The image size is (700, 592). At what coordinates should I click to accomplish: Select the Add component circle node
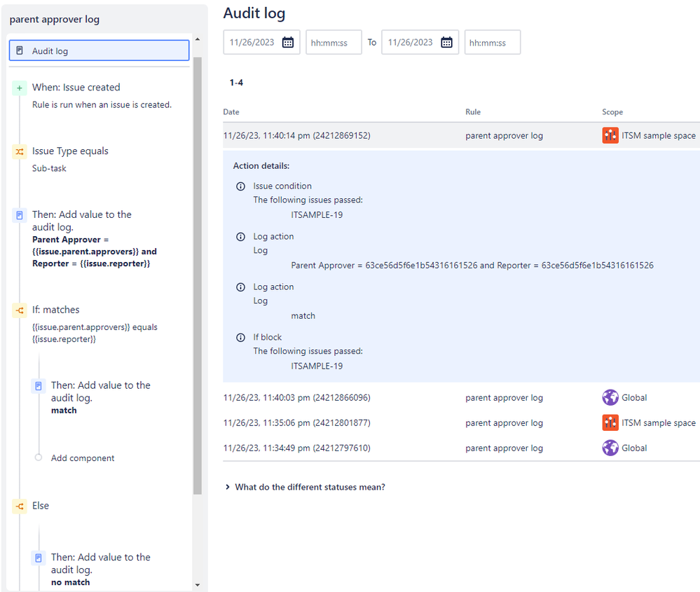point(39,457)
